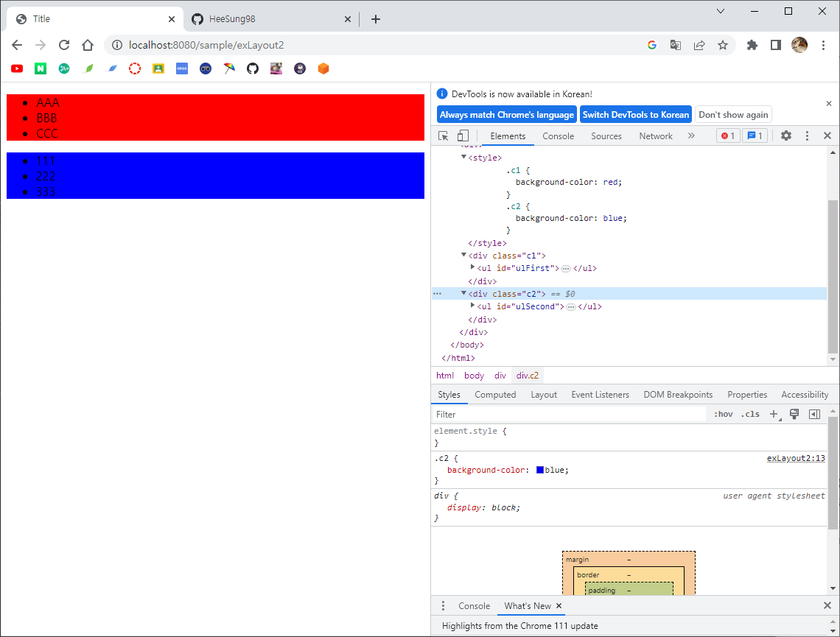This screenshot has width=840, height=637.
Task: Activate the DevTools element inspector tool
Action: (444, 136)
